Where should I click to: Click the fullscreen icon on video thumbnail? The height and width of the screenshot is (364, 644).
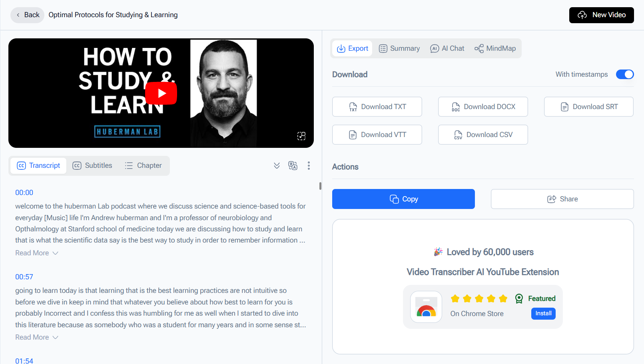click(x=301, y=136)
